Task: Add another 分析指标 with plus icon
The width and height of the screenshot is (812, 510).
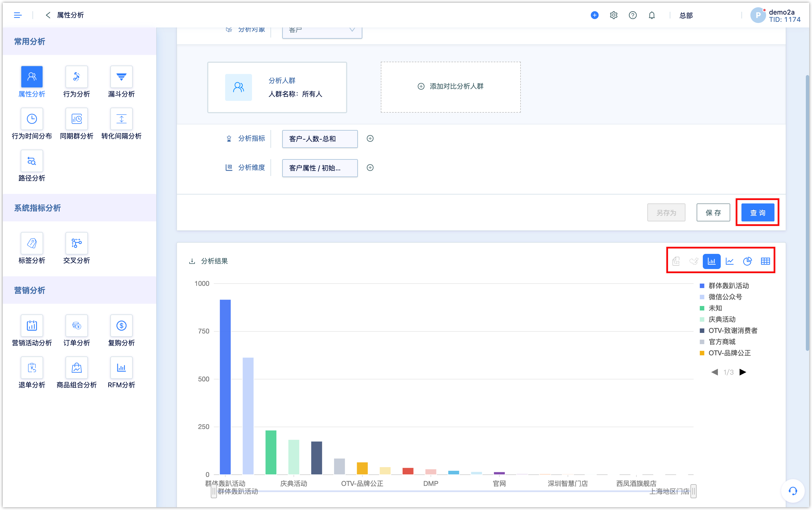Action: tap(370, 139)
